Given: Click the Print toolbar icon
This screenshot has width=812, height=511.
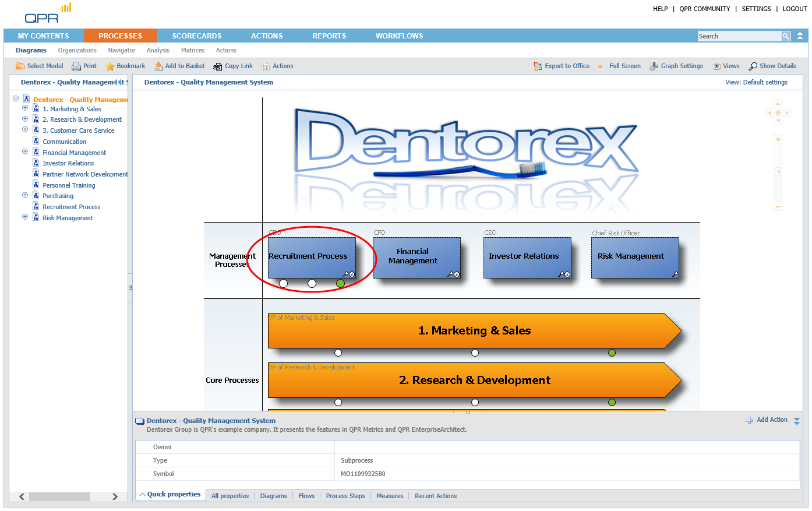Looking at the screenshot, I should [x=76, y=66].
